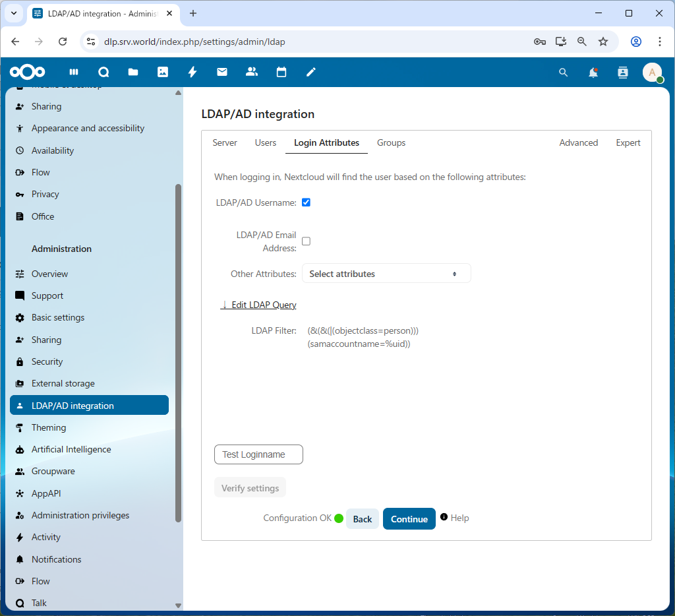Screen dimensions: 675x616
Task: Switch to the Groups tab
Action: coord(391,142)
